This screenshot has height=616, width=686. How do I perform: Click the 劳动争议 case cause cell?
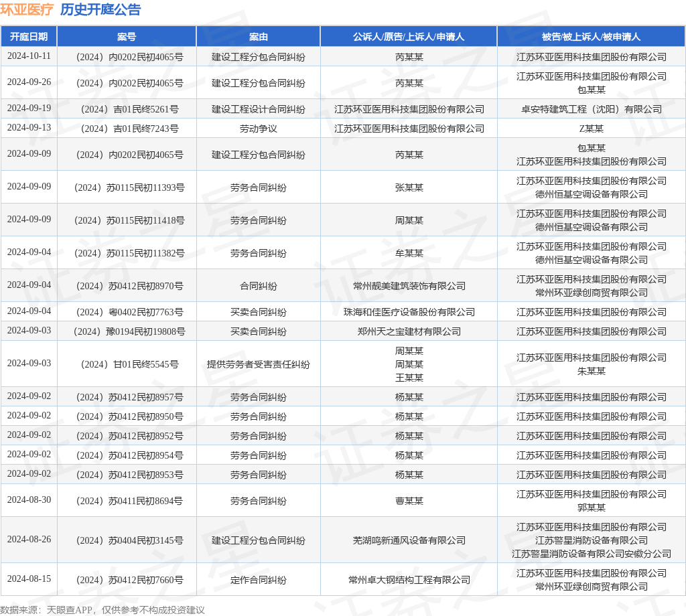(x=258, y=129)
